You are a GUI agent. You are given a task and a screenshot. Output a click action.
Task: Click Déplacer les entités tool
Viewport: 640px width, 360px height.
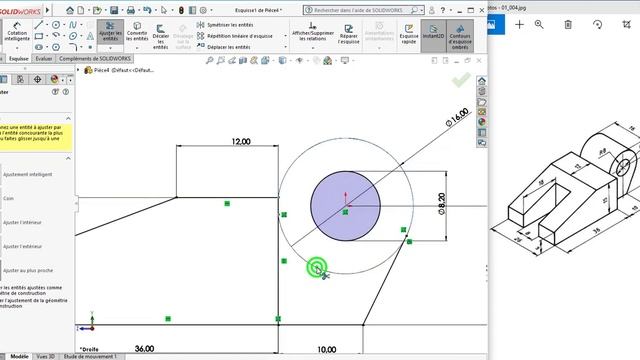tap(224, 47)
